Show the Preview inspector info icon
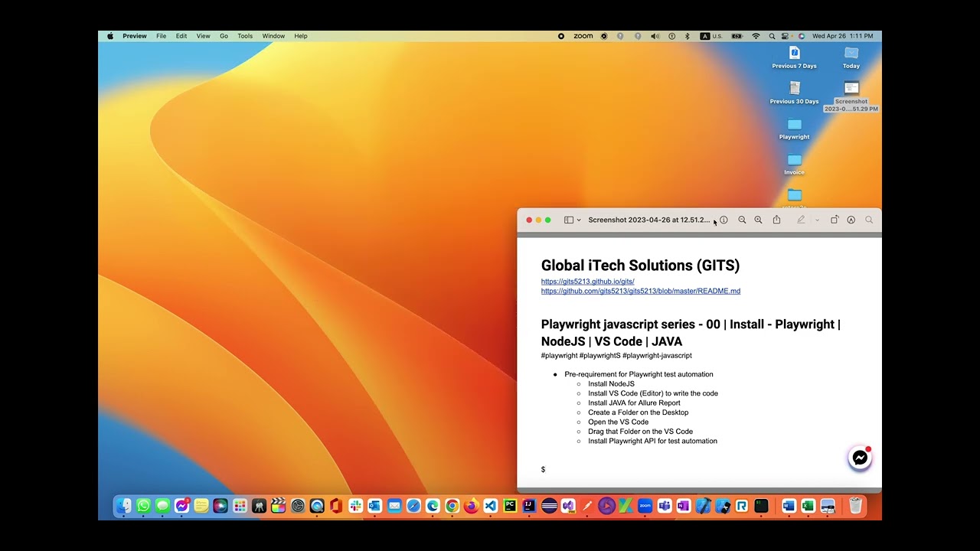This screenshot has width=980, height=551. [724, 220]
